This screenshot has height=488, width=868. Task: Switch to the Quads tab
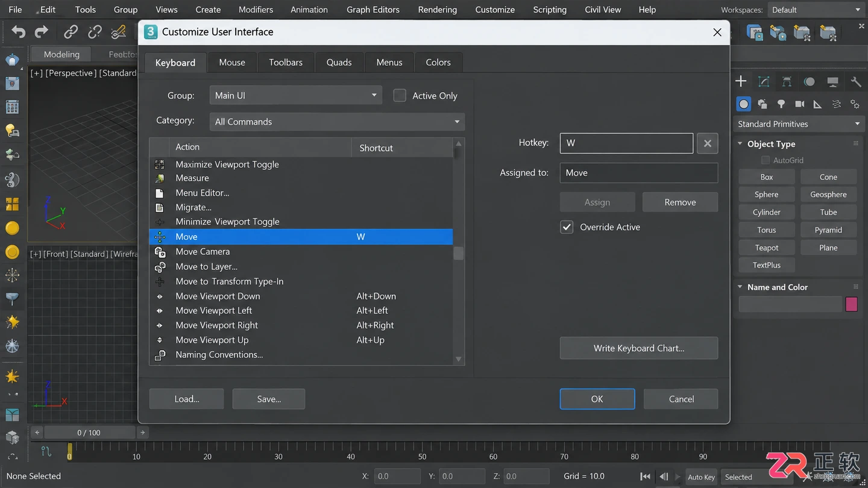click(339, 62)
